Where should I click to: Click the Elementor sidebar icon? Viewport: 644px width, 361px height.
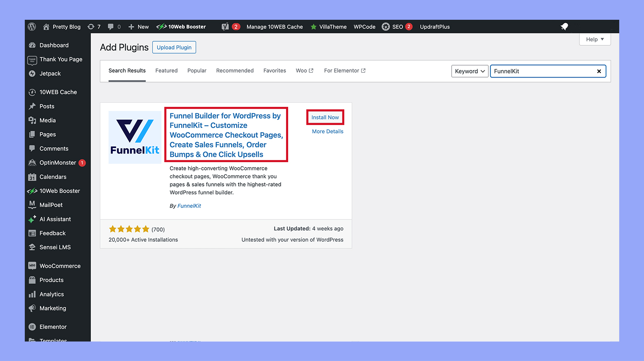(32, 326)
